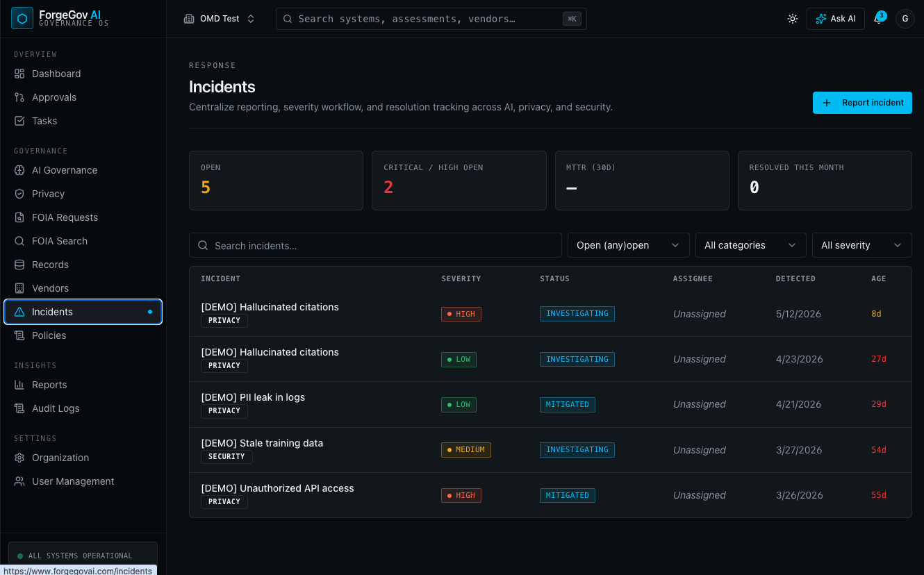This screenshot has width=924, height=575.
Task: Open the user avatar G menu
Action: [x=905, y=19]
